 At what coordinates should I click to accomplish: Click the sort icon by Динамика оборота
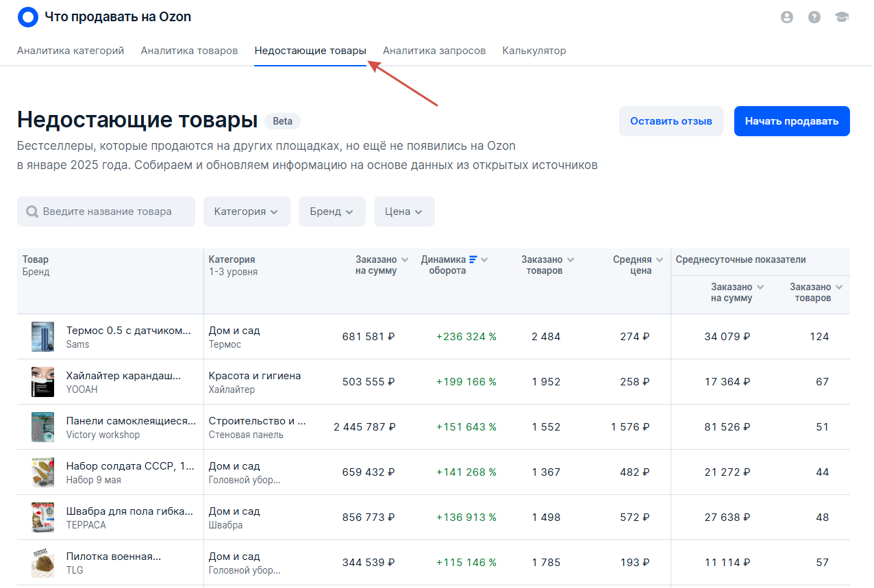tap(473, 259)
